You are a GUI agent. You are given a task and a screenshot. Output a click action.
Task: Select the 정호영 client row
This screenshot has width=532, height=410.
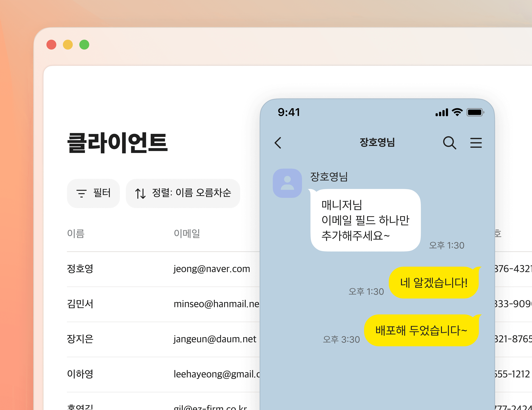click(x=80, y=269)
